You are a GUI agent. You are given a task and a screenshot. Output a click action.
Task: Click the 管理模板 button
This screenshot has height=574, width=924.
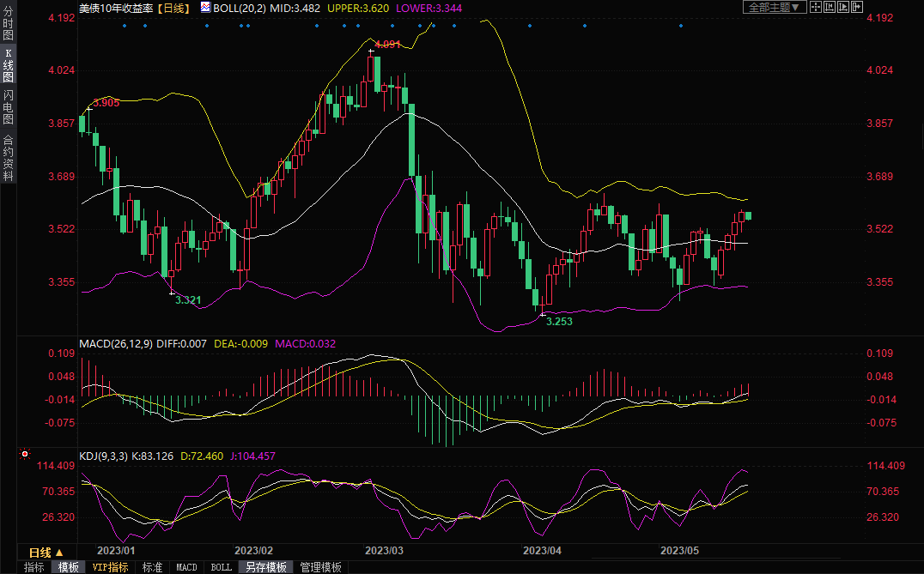[x=320, y=567]
